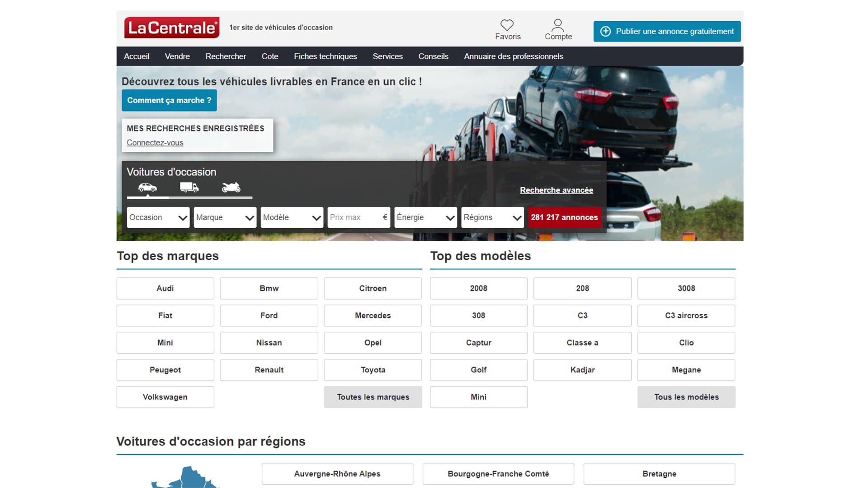The image size is (868, 488).
Task: Open the Occasion dropdown
Action: coord(158,217)
